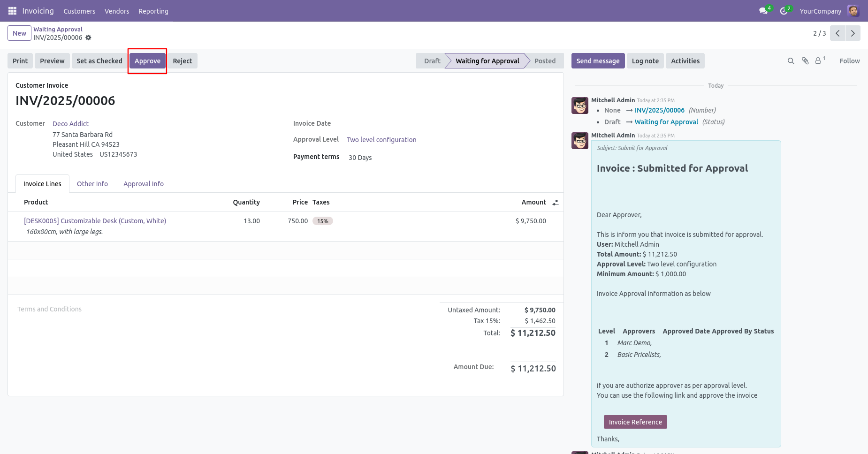Click the 30 Days payment terms field
868x454 pixels.
click(360, 158)
